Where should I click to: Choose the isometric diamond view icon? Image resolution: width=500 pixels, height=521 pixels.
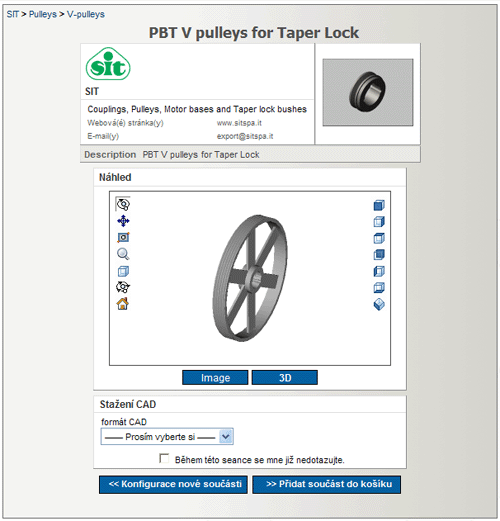pyautogui.click(x=379, y=304)
